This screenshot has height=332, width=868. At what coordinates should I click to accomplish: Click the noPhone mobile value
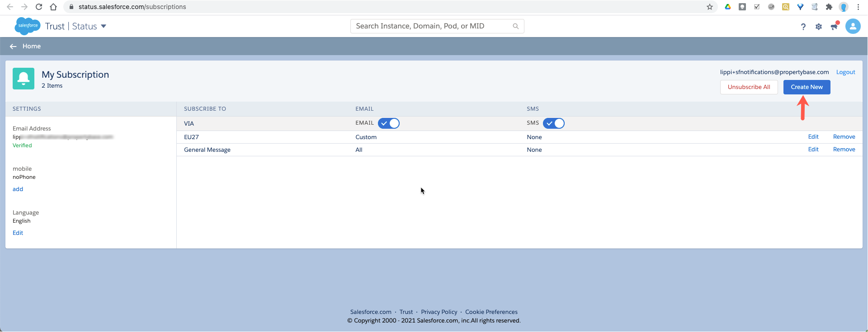[24, 177]
